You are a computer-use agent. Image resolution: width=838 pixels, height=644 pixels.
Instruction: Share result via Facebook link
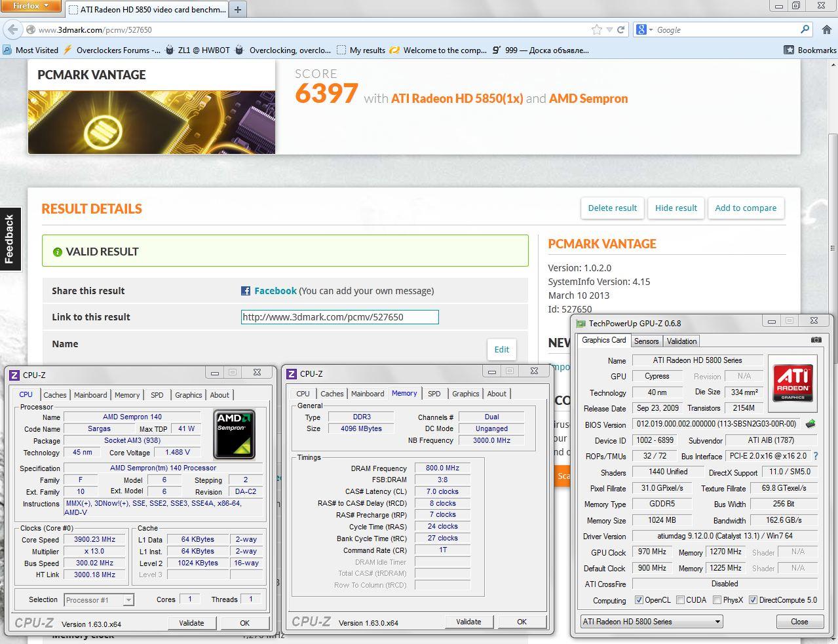(x=275, y=291)
